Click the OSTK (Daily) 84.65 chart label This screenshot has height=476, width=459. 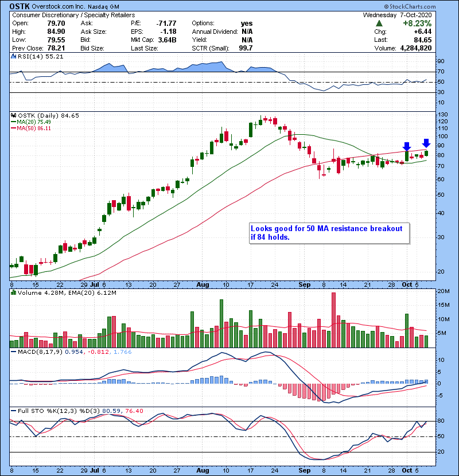(x=48, y=116)
